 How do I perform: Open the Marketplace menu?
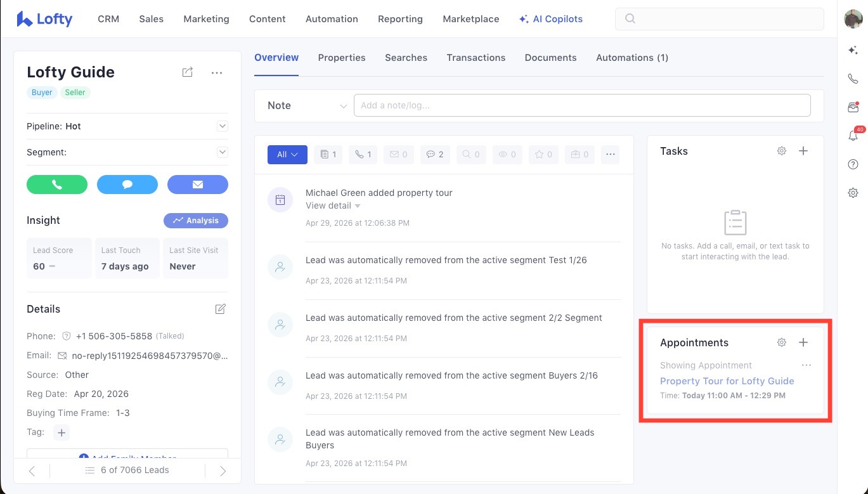tap(471, 19)
